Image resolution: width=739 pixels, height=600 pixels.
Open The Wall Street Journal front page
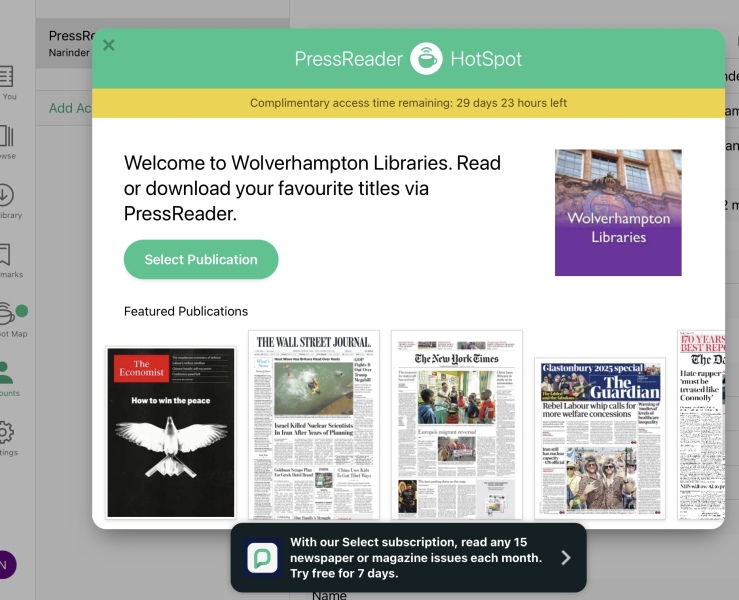click(x=314, y=425)
